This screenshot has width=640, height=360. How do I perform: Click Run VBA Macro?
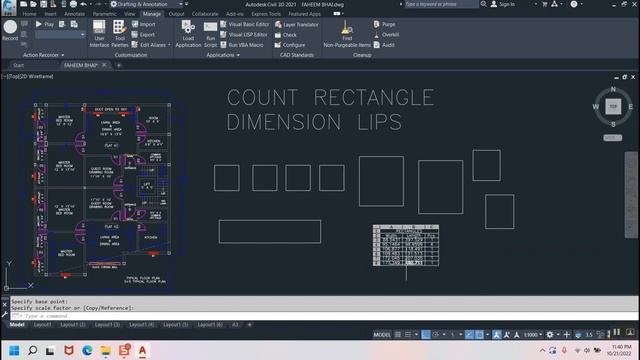point(242,45)
